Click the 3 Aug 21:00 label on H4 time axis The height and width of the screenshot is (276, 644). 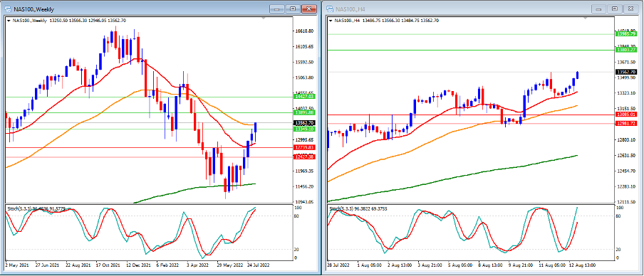click(430, 265)
